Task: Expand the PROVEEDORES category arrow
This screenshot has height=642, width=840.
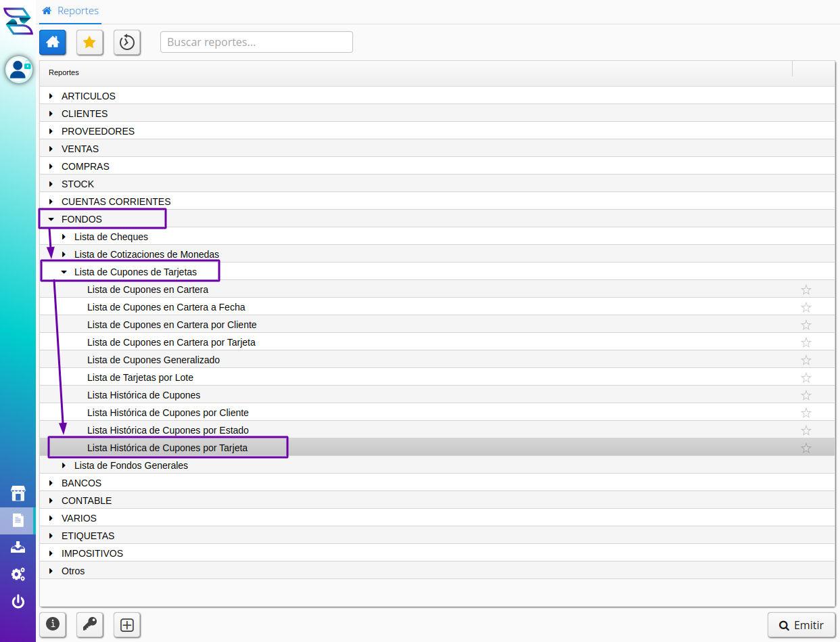Action: pyautogui.click(x=51, y=131)
